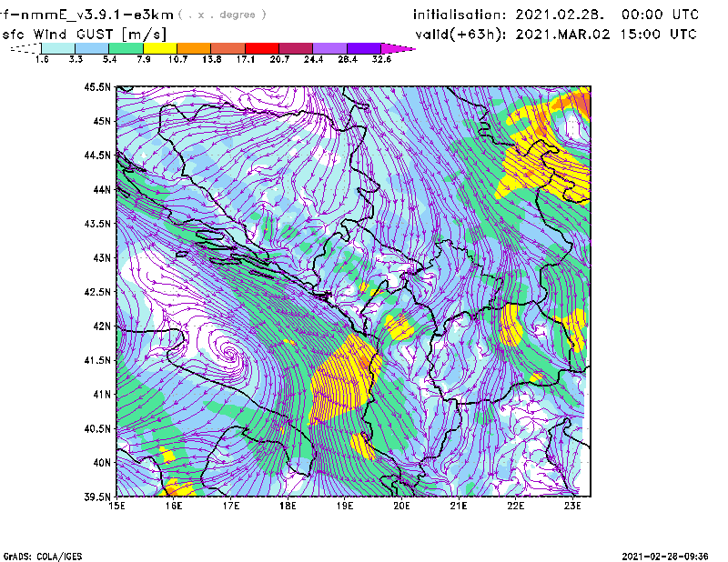Click the legend value 32.6
Image resolution: width=728 pixels, height=562 pixels.
(x=381, y=59)
